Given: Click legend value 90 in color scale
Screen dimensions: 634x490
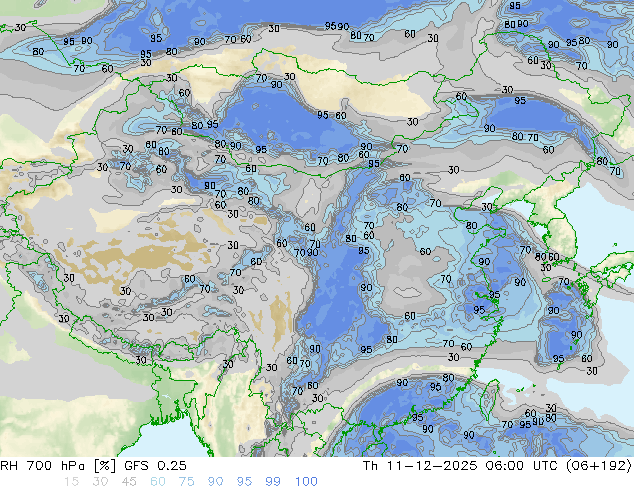Looking at the screenshot, I should click(216, 482).
